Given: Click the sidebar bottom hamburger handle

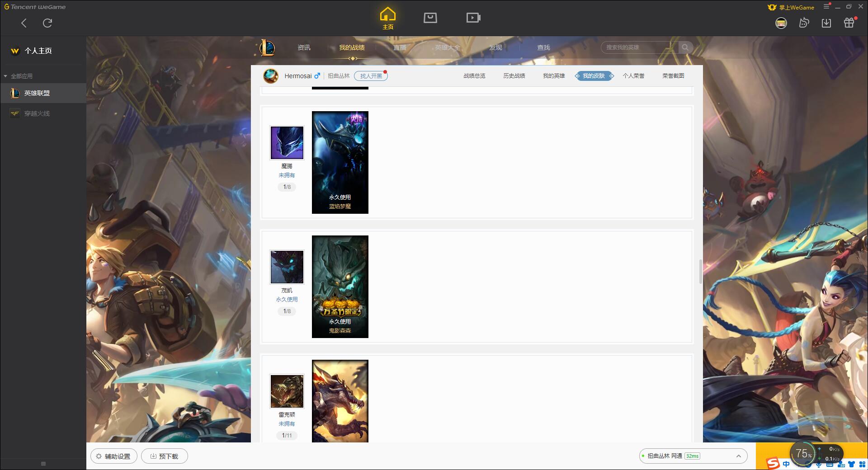Looking at the screenshot, I should point(43,464).
